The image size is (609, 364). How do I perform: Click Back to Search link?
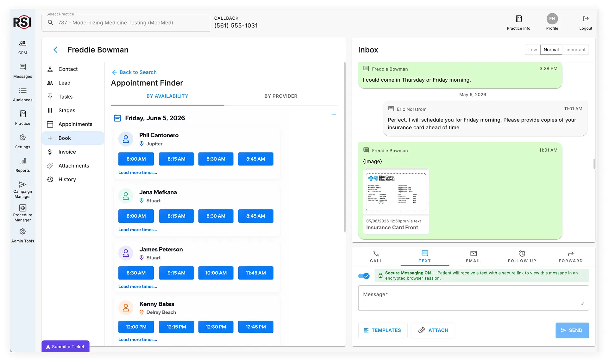[x=134, y=72]
